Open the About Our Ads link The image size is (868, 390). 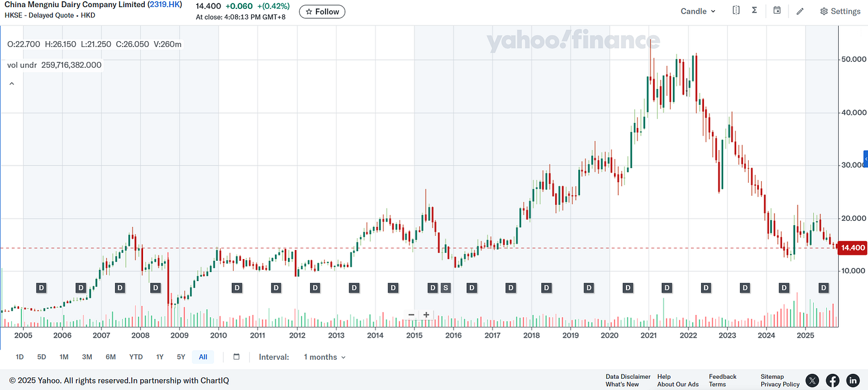[x=678, y=385]
